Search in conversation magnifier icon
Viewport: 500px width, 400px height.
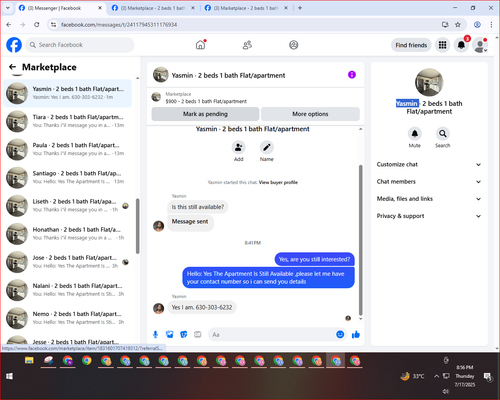point(443,134)
